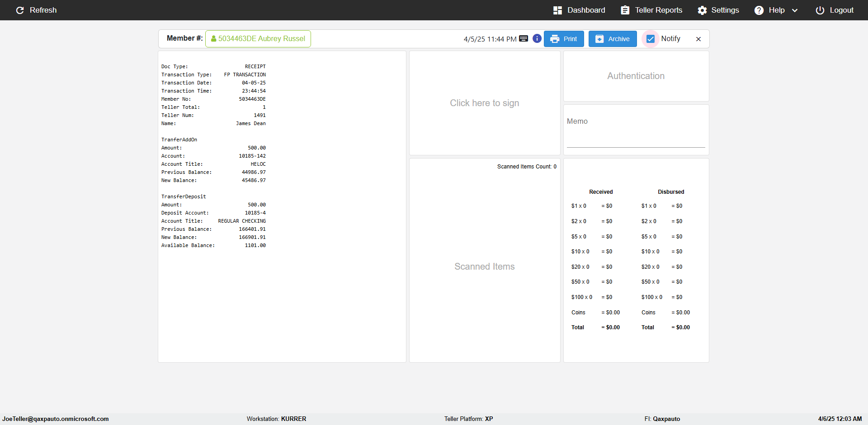This screenshot has width=868, height=425.
Task: Click the account number 10185-142
Action: (252, 156)
